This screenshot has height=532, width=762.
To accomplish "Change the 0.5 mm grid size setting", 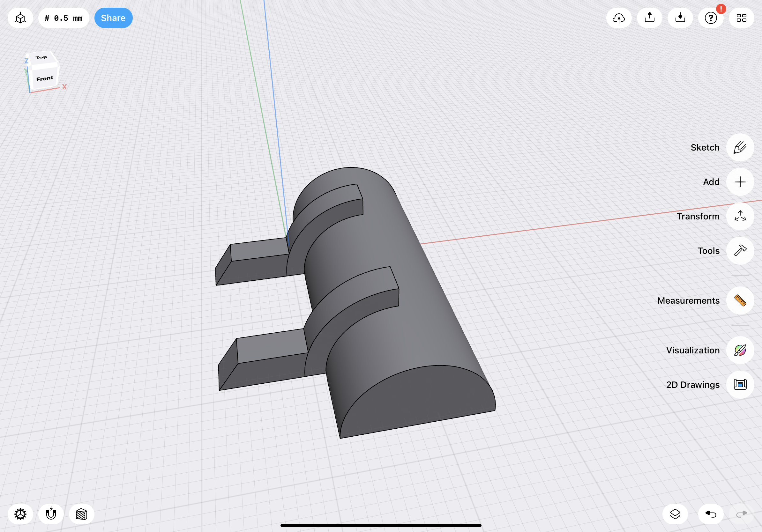I will point(63,18).
